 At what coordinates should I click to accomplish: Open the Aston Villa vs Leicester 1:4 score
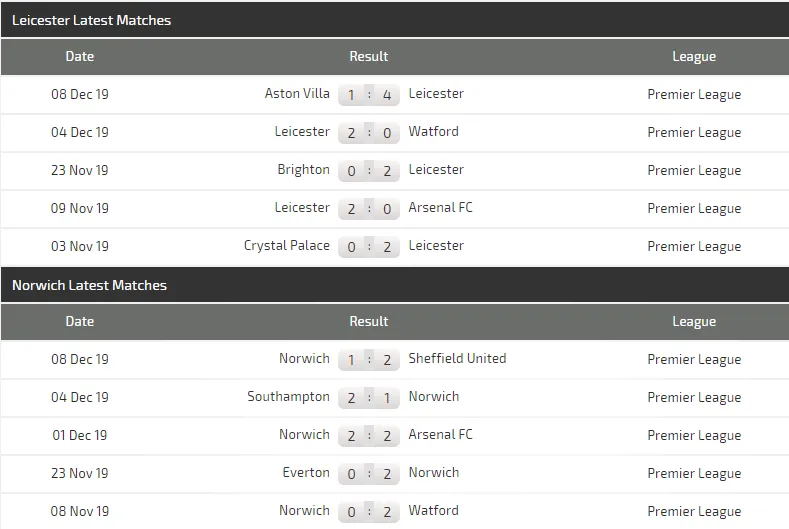click(369, 95)
